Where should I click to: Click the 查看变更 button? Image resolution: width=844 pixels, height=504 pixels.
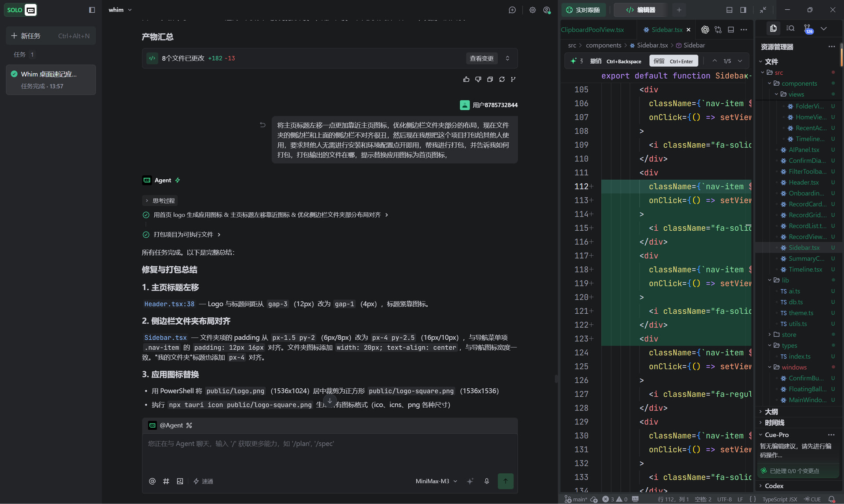tap(481, 58)
